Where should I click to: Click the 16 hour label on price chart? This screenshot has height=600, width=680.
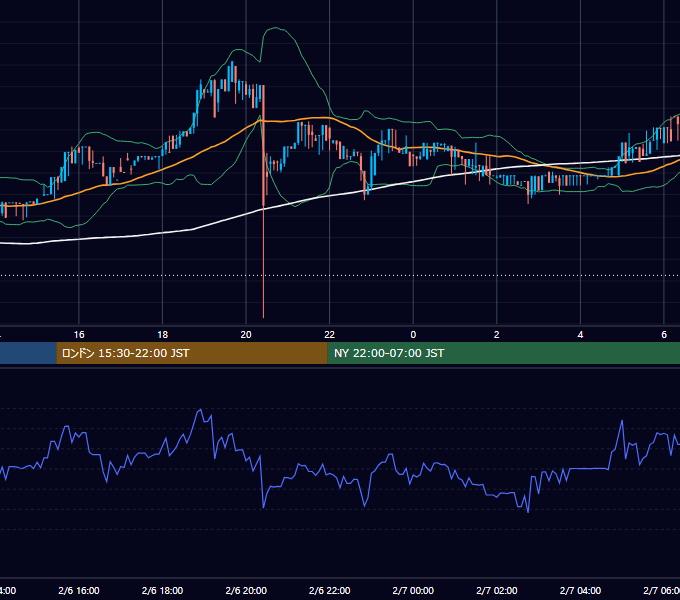click(x=79, y=335)
